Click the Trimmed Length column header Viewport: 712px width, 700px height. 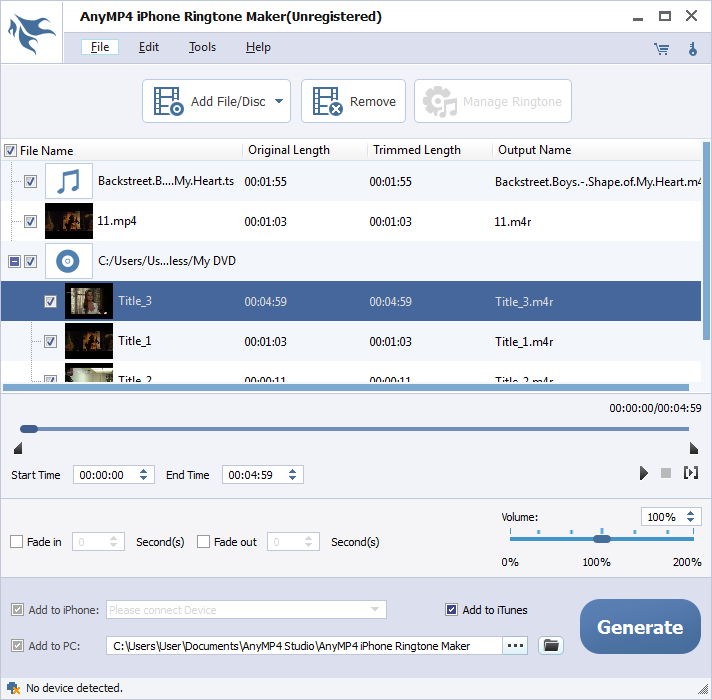click(x=417, y=150)
